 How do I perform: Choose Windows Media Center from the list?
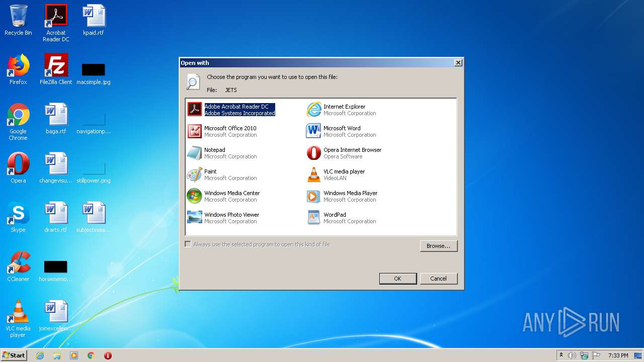click(223, 196)
